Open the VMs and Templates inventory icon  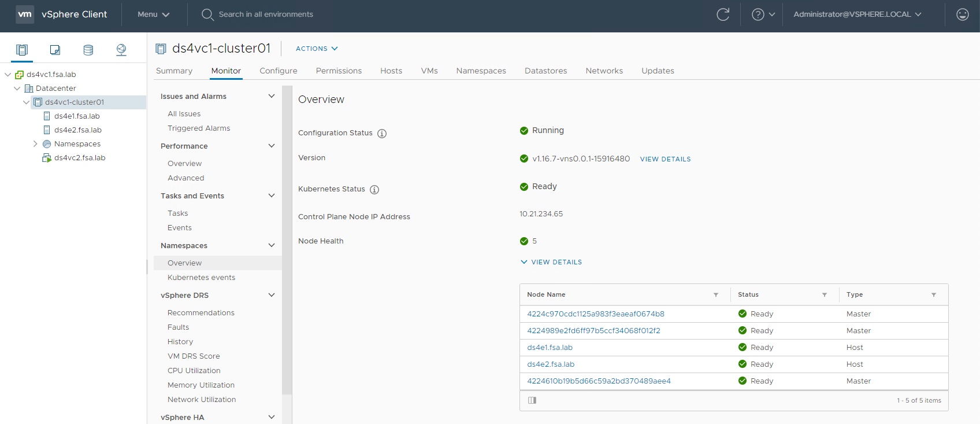coord(55,50)
